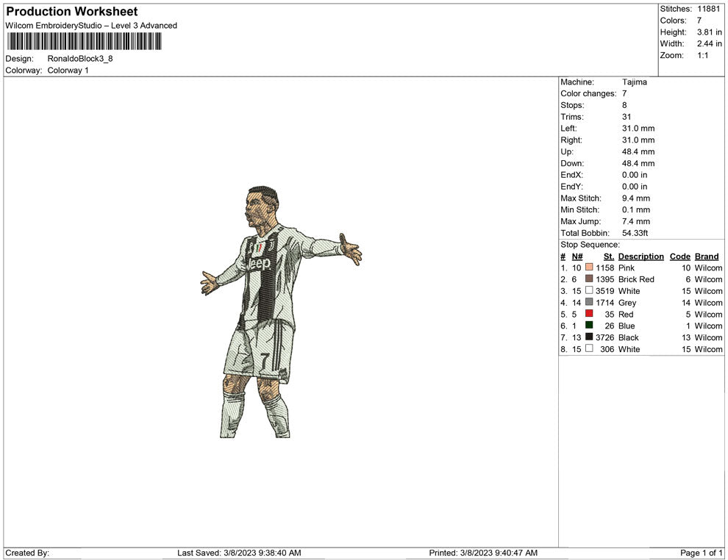The image size is (728, 560).
Task: Click the 'Created By:' footer label
Action: click(x=27, y=553)
